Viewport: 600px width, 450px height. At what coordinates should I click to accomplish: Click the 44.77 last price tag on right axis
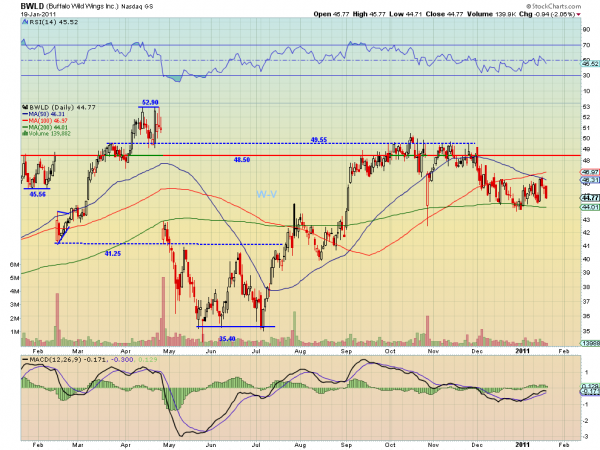tap(590, 198)
